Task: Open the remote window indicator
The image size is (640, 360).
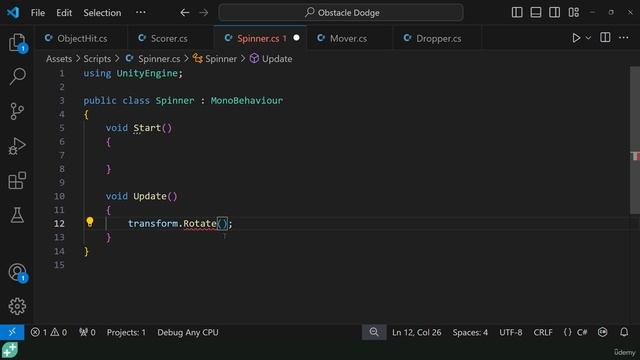Action: click(x=12, y=332)
